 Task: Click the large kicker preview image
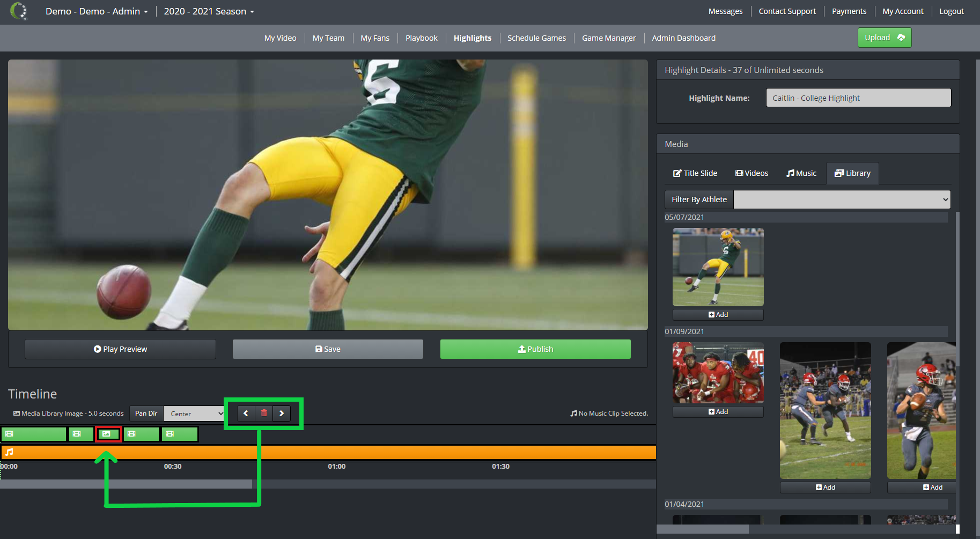coord(328,195)
